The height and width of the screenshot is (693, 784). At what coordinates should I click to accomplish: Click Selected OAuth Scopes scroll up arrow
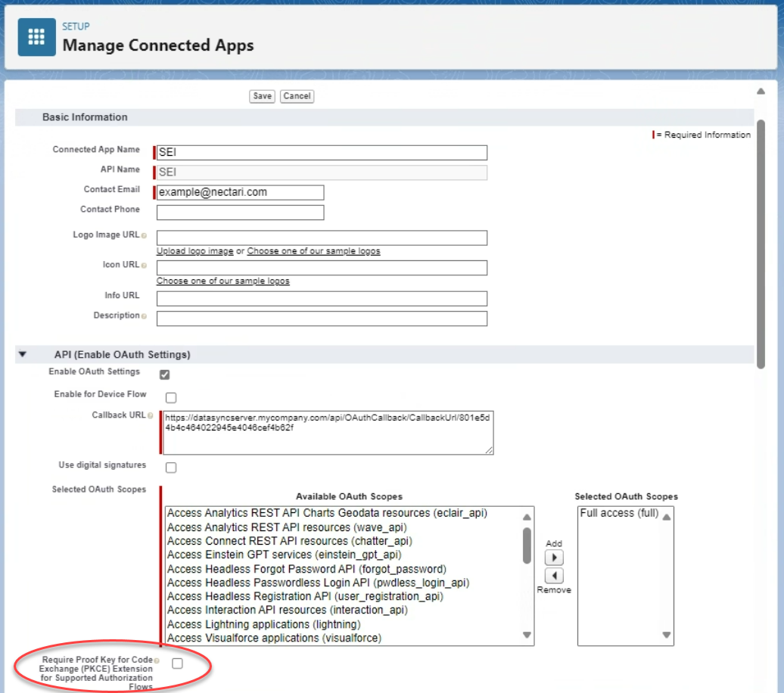pyautogui.click(x=667, y=517)
